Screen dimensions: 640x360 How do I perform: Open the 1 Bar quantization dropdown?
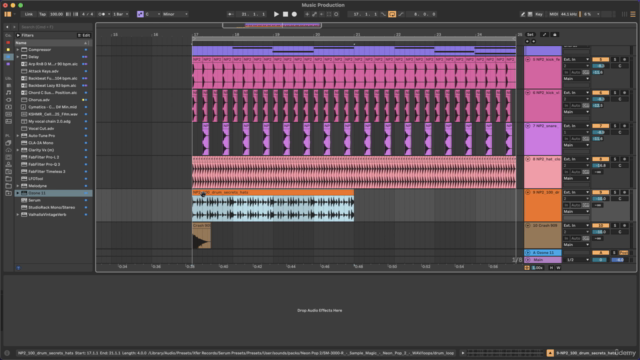[x=120, y=14]
